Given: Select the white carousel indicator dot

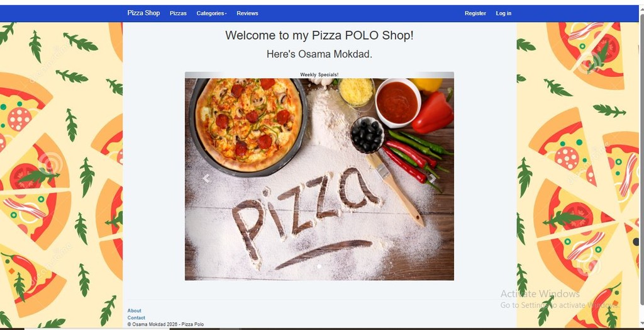Looking at the screenshot, I should (319, 266).
